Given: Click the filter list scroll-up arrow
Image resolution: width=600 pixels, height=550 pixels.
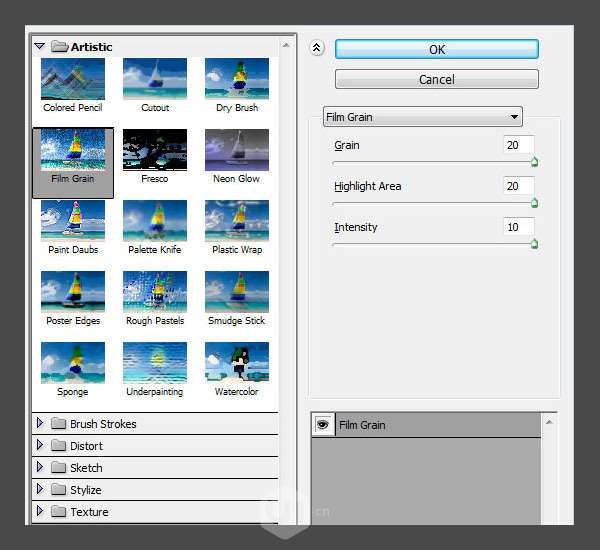Looking at the screenshot, I should pyautogui.click(x=286, y=45).
